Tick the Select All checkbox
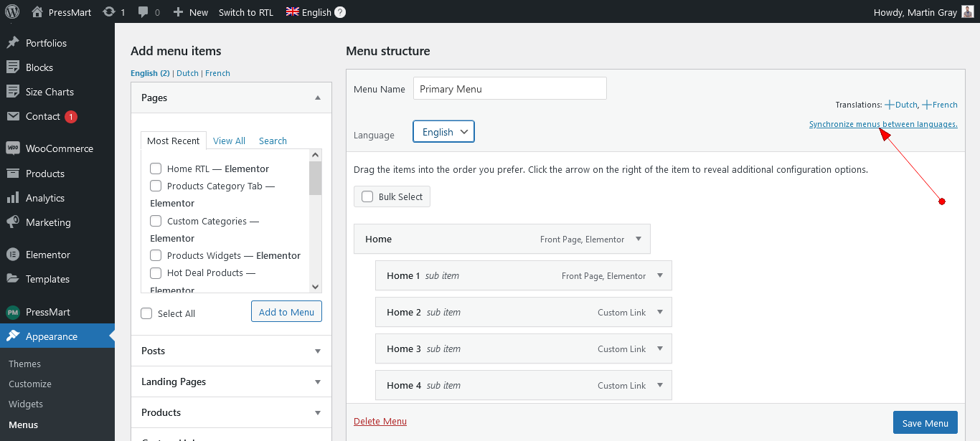Screen dimensions: 980x441 [x=146, y=313]
